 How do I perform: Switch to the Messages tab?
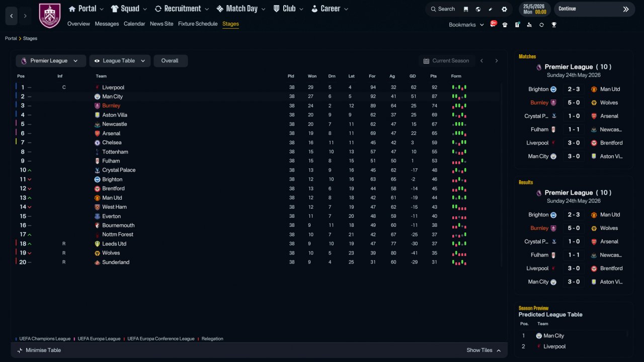point(107,24)
